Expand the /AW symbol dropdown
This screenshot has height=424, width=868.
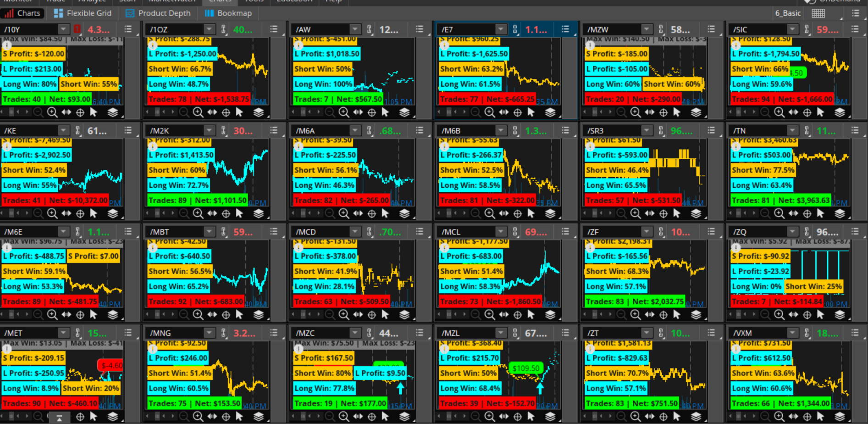355,29
